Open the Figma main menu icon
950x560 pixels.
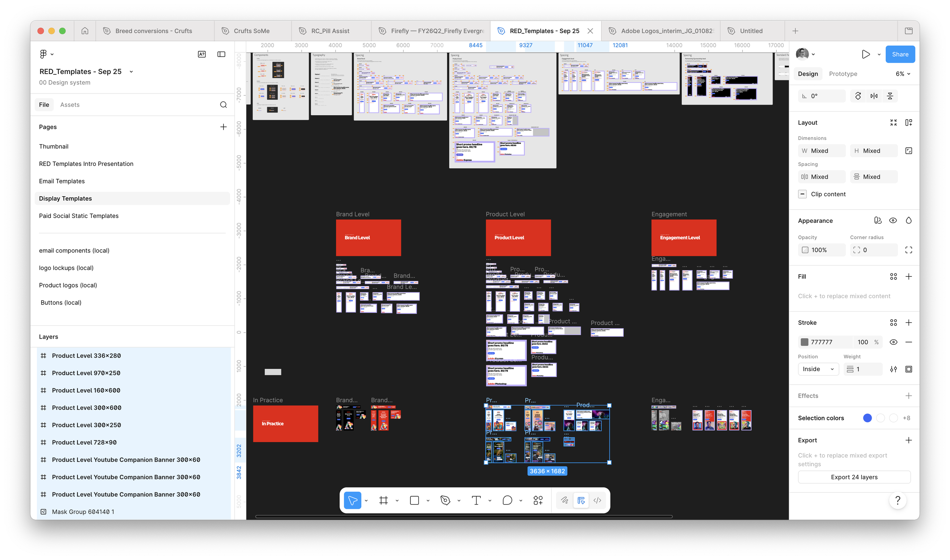43,54
